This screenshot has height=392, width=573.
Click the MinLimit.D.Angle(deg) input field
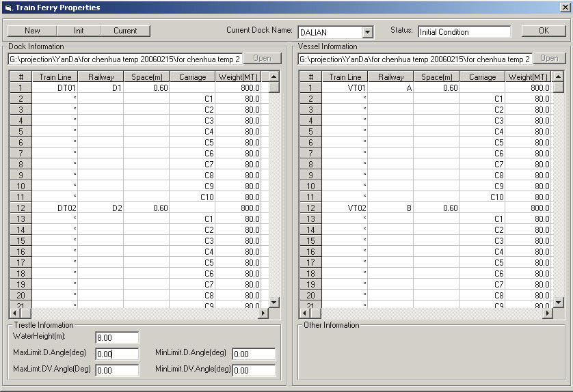(254, 354)
